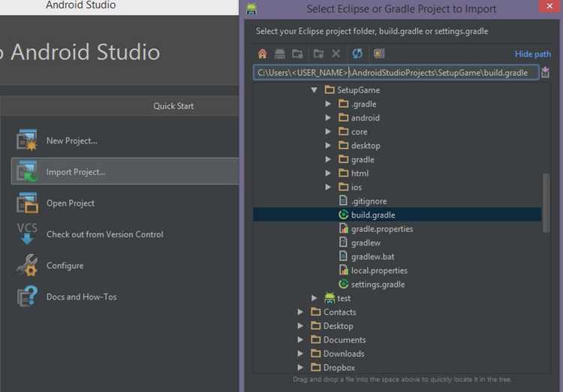Click Show hidden files toolbar icon
The width and height of the screenshot is (563, 392).
(x=378, y=54)
